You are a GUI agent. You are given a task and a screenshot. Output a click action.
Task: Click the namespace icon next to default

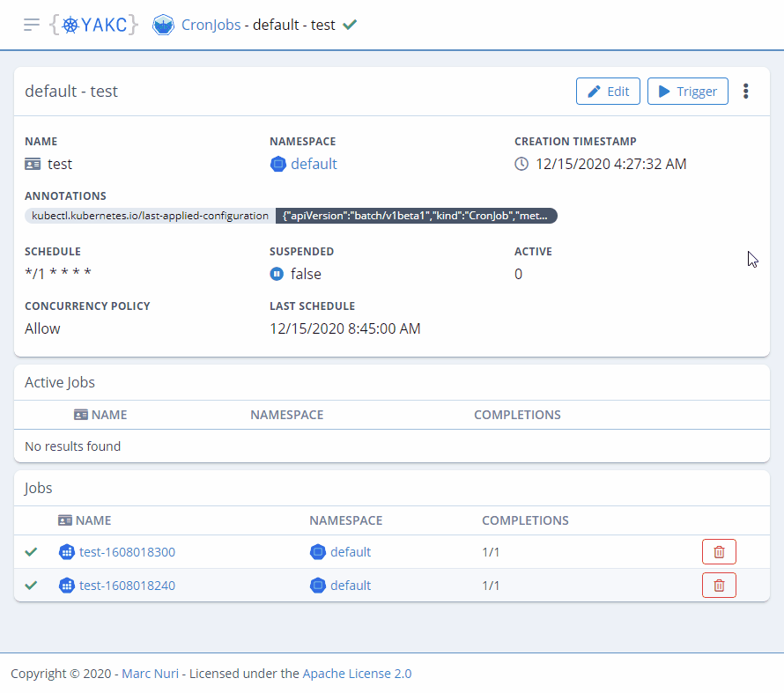(278, 164)
